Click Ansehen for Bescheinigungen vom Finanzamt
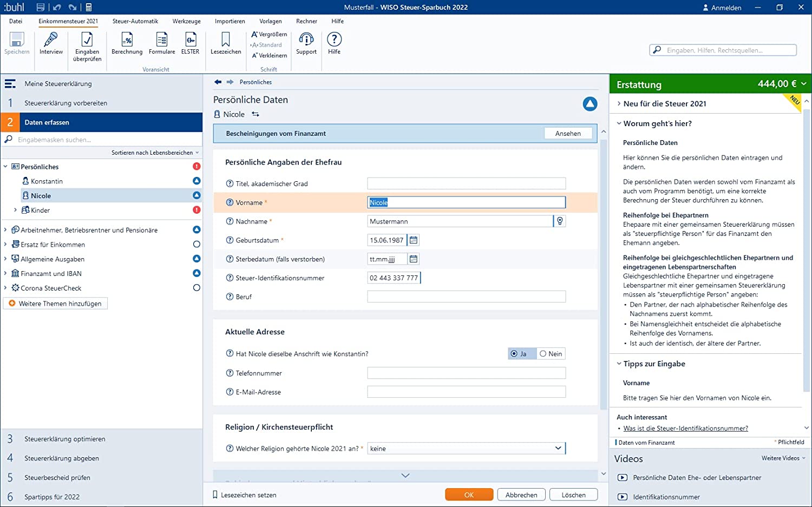Image resolution: width=812 pixels, height=507 pixels. [567, 134]
